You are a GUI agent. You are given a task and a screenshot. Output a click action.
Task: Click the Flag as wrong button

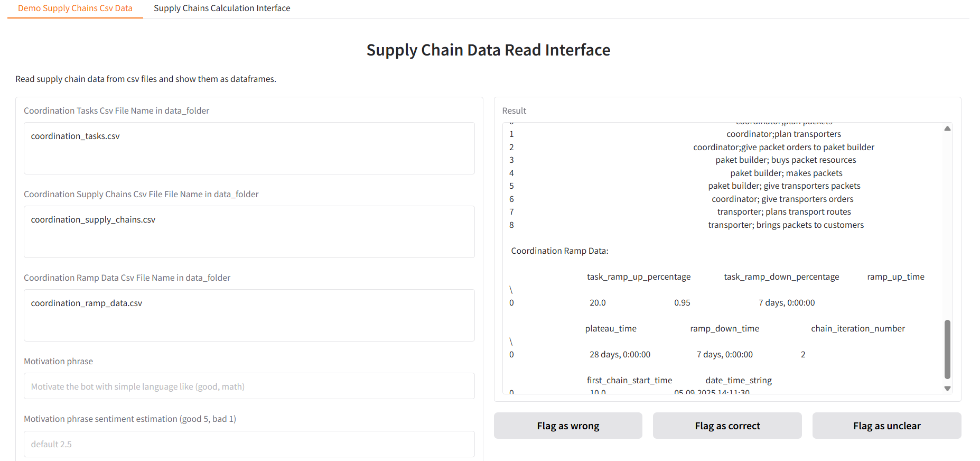tap(568, 426)
